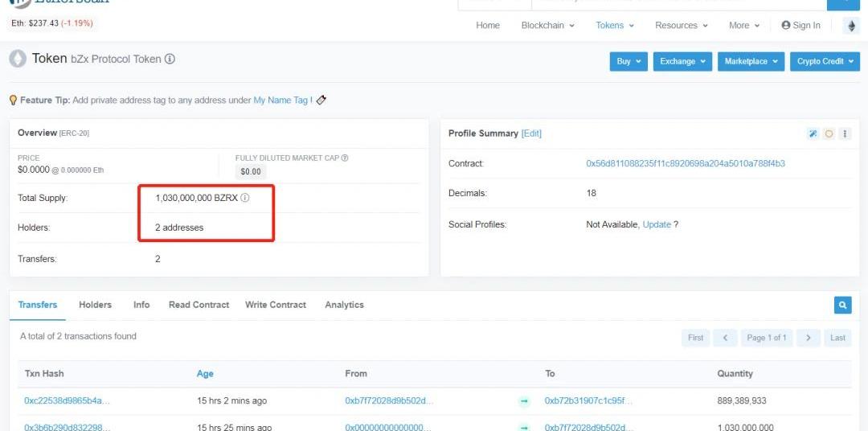Click the Update link for Social Profiles
The height and width of the screenshot is (431, 868).
[657, 224]
